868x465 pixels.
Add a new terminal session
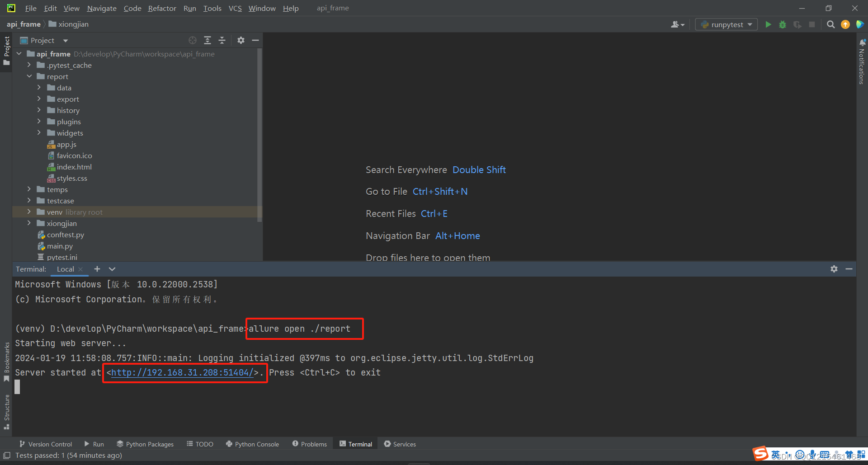(97, 269)
